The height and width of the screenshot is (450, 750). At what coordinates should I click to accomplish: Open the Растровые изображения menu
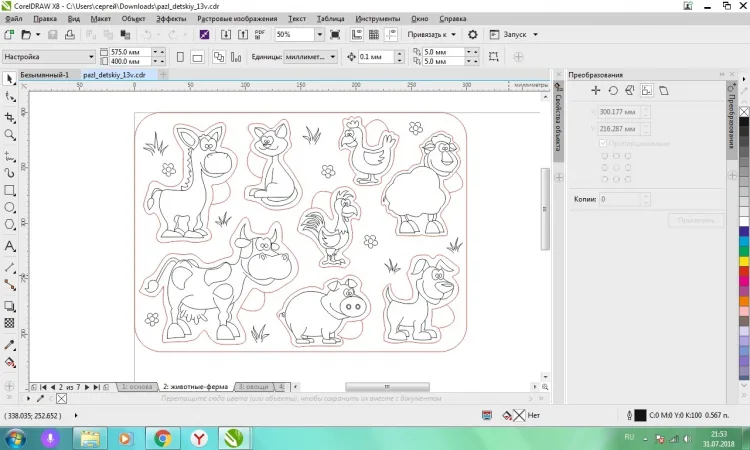point(237,19)
